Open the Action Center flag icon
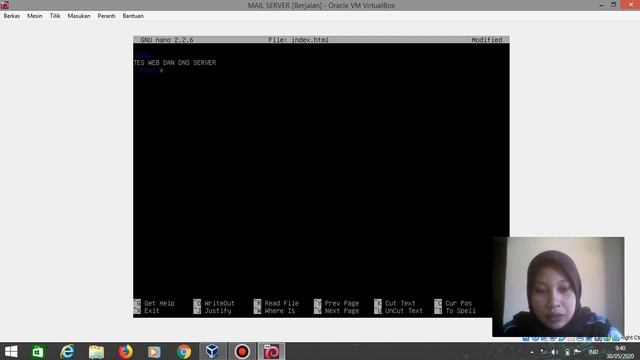Image resolution: width=640 pixels, height=360 pixels. pos(577,352)
